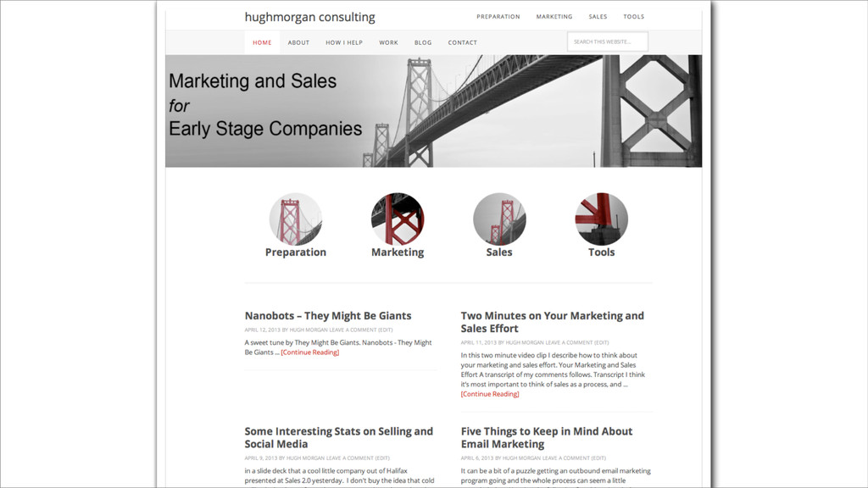Focus the Search this website field
The height and width of the screenshot is (488, 868).
tap(607, 42)
